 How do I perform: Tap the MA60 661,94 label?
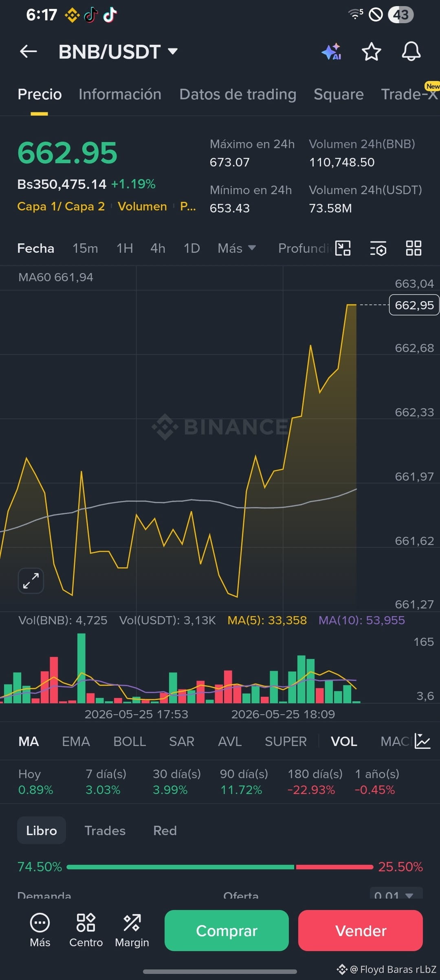click(56, 277)
